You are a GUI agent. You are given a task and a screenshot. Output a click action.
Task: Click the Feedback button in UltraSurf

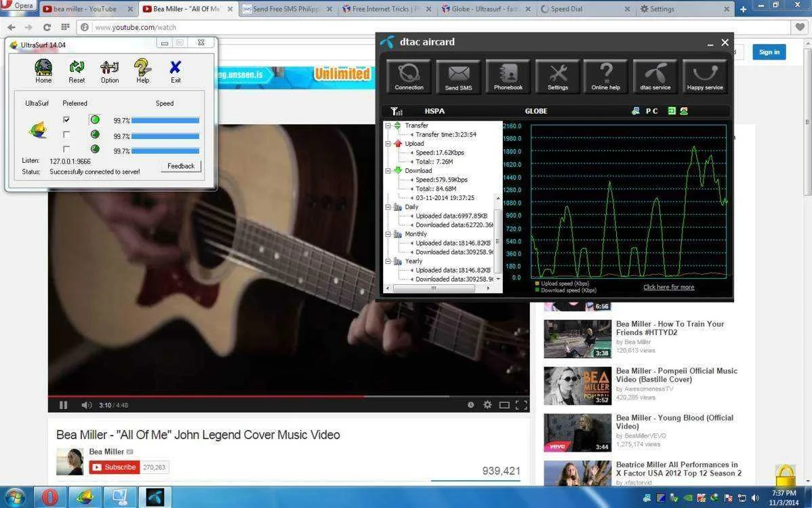pyautogui.click(x=181, y=166)
